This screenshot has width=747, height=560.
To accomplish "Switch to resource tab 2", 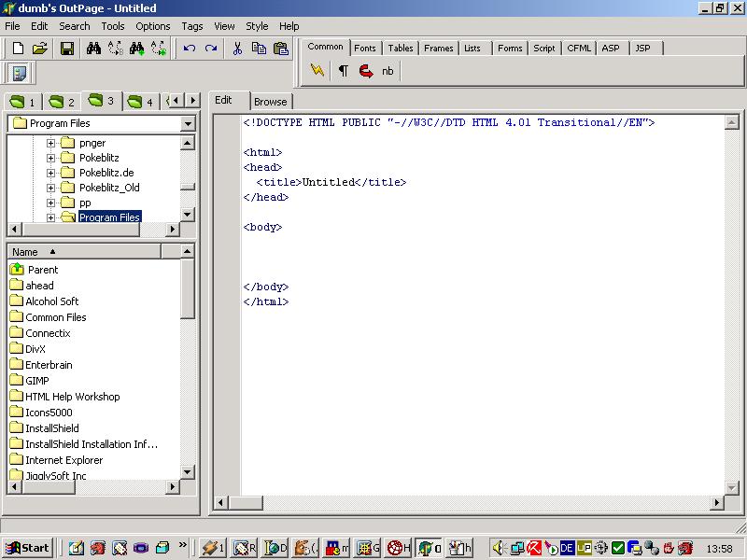I will [x=62, y=102].
